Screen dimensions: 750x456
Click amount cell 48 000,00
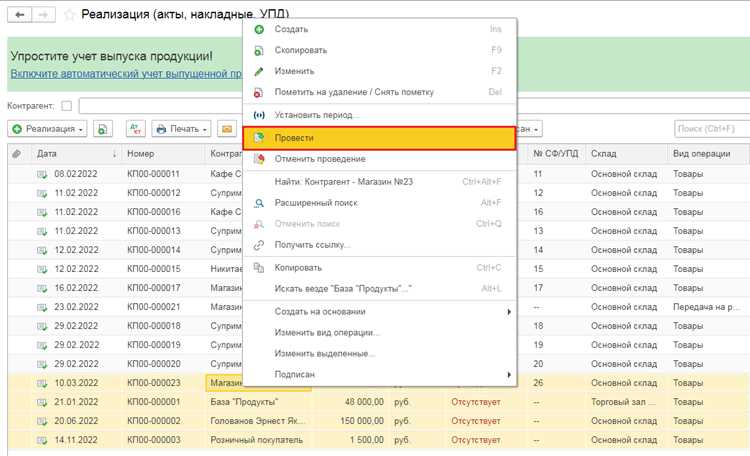pos(364,402)
